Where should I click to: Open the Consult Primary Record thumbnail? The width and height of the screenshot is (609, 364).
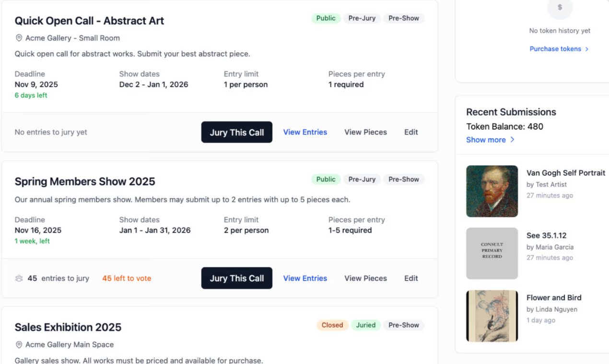492,253
